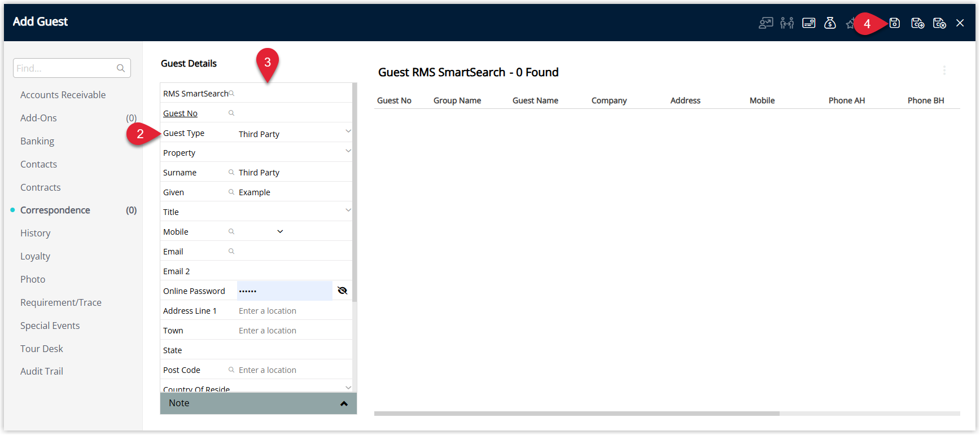Sort by Guest No column header
Screen dimensions: 980x435
[x=394, y=100]
